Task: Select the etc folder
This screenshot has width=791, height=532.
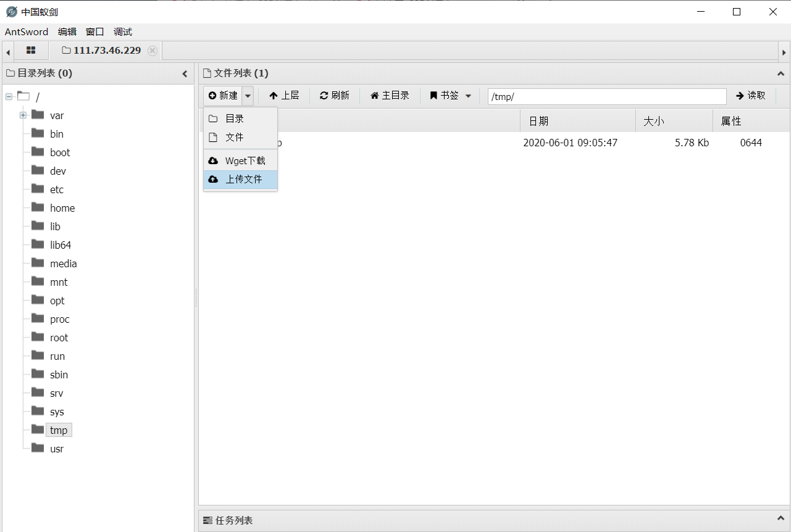Action: (x=57, y=189)
